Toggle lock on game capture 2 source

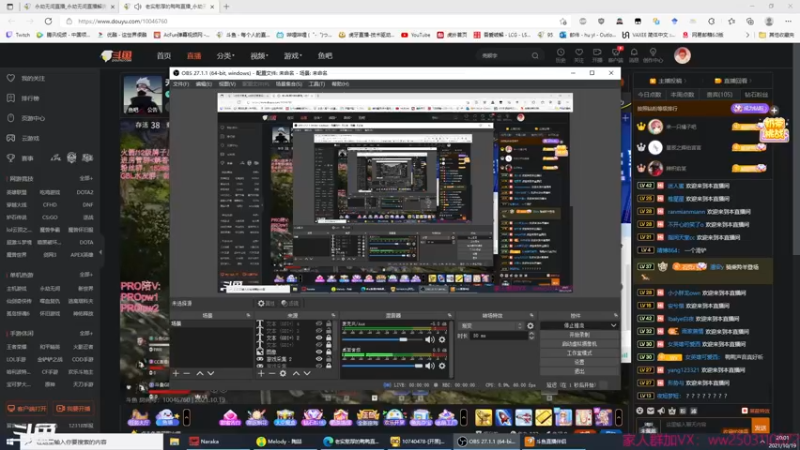[x=329, y=359]
